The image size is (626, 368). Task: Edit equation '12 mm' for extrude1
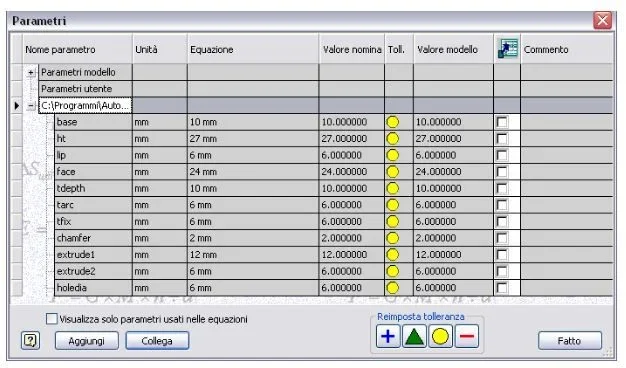point(253,255)
